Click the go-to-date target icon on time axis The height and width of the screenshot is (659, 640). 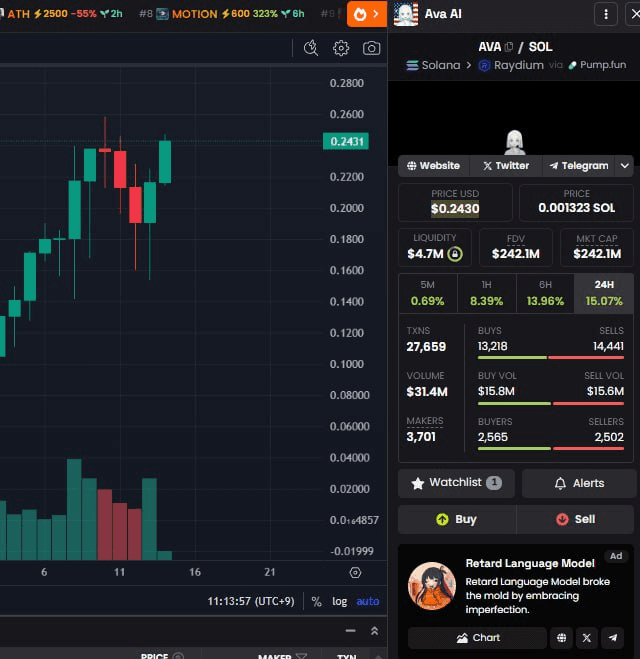coord(355,572)
